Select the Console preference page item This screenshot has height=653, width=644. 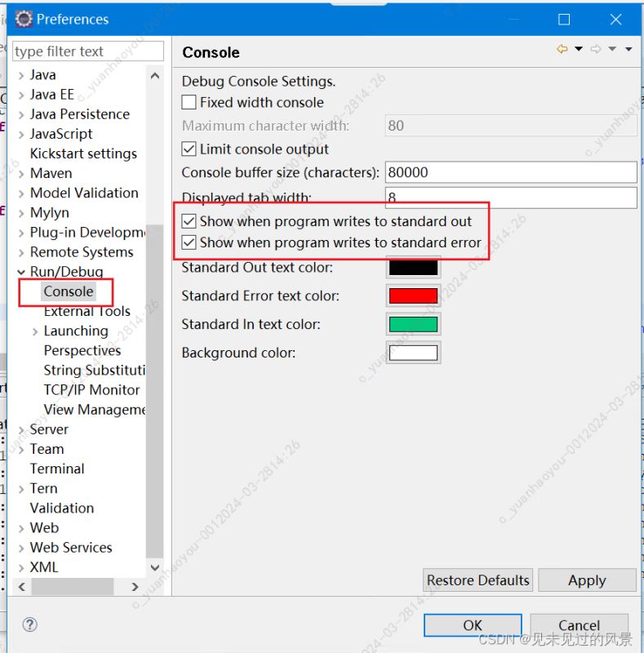click(x=69, y=291)
